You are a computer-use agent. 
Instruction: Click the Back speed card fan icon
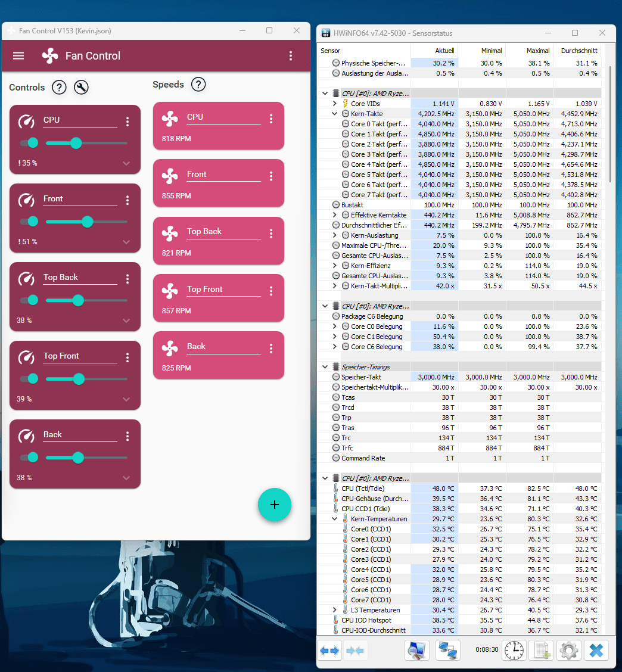pos(170,349)
